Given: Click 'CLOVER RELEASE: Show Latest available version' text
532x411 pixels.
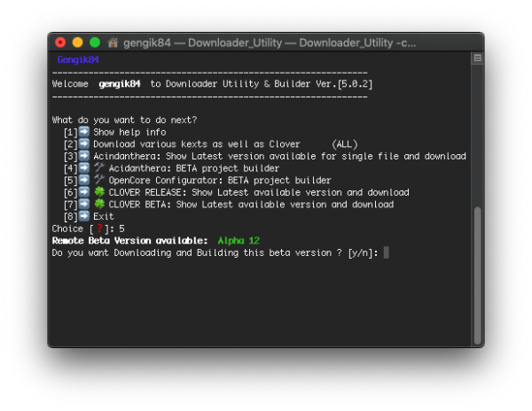Looking at the screenshot, I should pyautogui.click(x=259, y=192).
